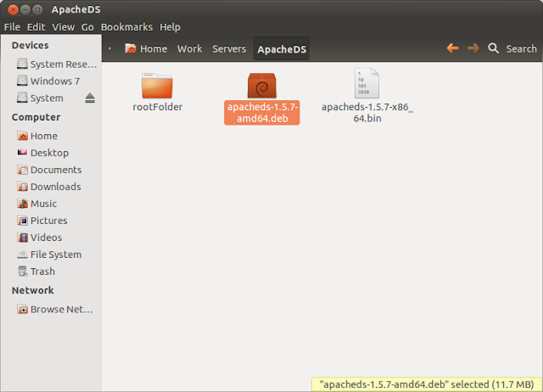Open the Go menu

tap(87, 27)
